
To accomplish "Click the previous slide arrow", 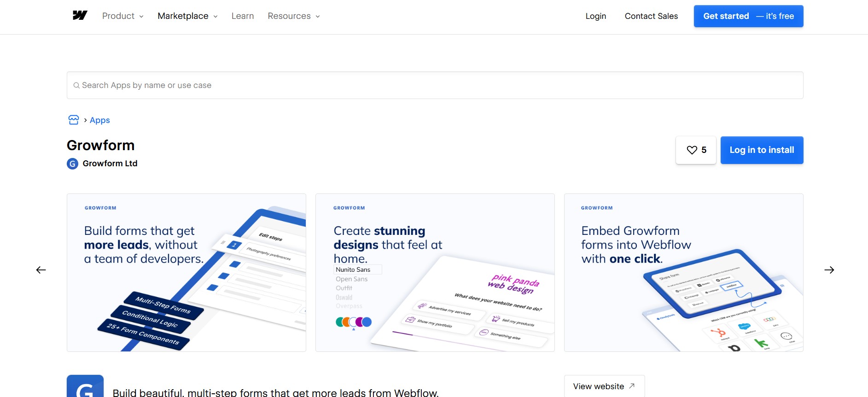I will pyautogui.click(x=41, y=270).
